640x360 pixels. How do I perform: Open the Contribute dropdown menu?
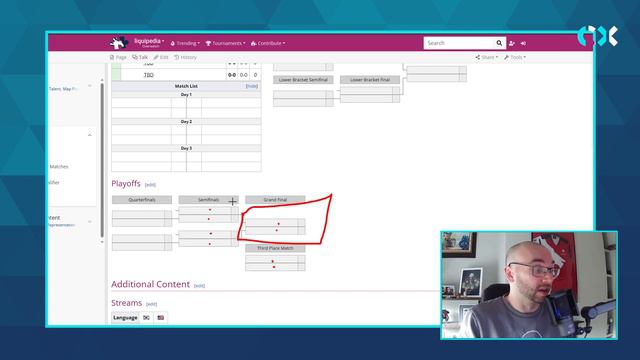pos(268,43)
